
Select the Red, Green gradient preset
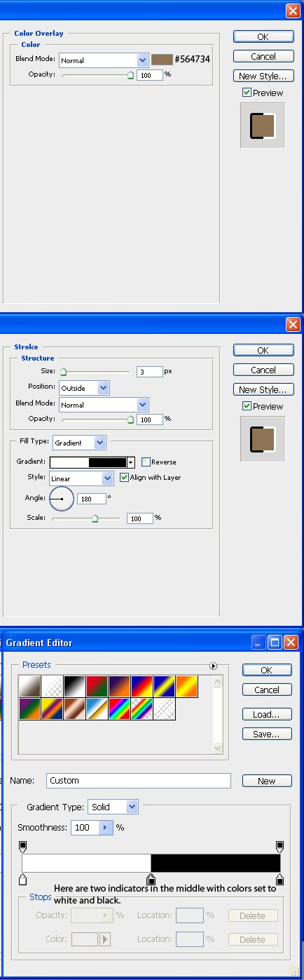tap(97, 686)
